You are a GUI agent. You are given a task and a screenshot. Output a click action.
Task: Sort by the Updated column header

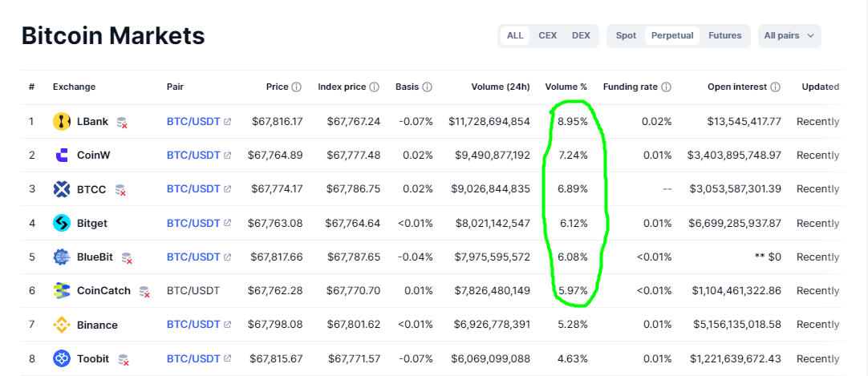(821, 87)
